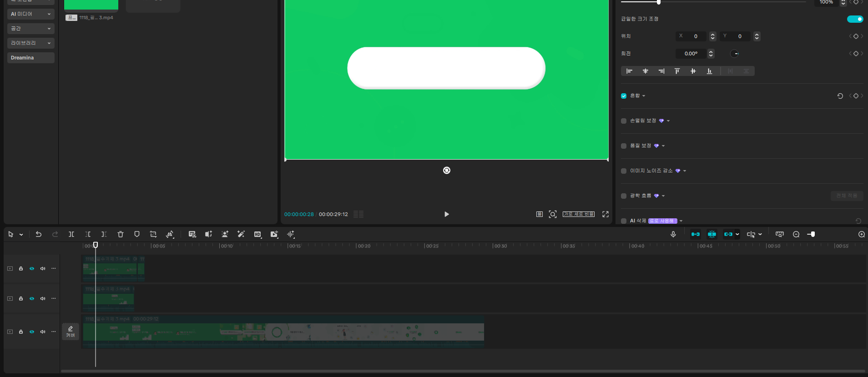Click the 커버 cover edit button
The height and width of the screenshot is (377, 868).
tap(71, 332)
